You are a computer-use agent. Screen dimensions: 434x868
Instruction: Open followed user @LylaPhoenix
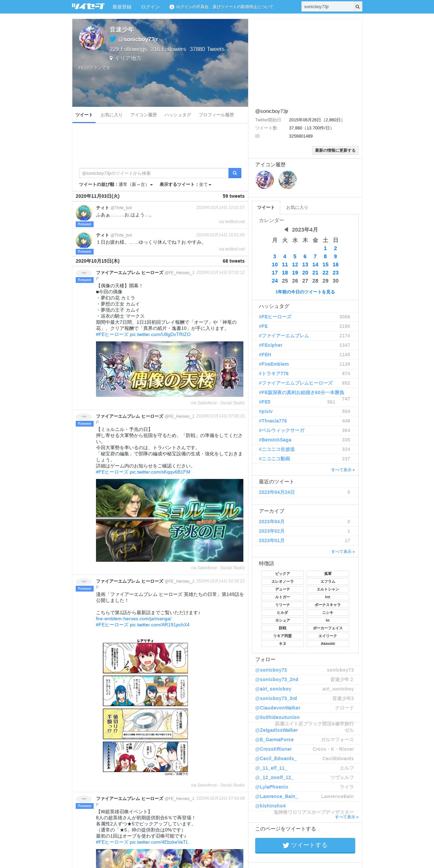(x=272, y=787)
